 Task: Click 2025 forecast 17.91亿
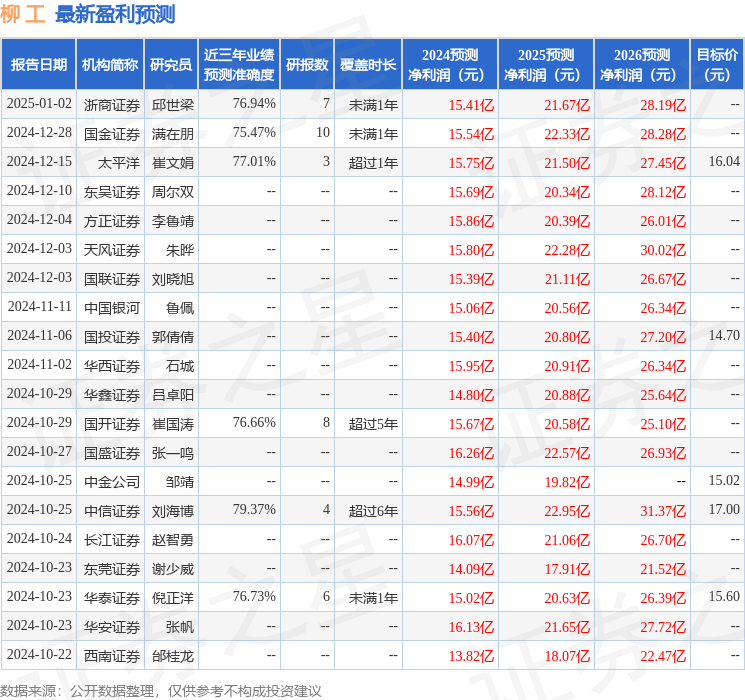567,569
